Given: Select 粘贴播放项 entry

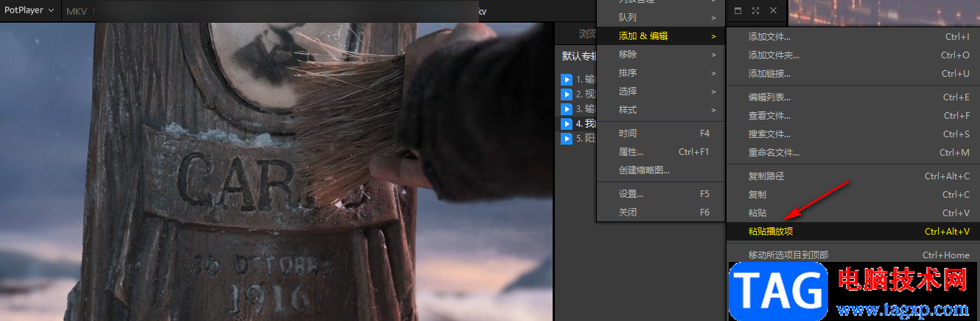Looking at the screenshot, I should click(853, 231).
